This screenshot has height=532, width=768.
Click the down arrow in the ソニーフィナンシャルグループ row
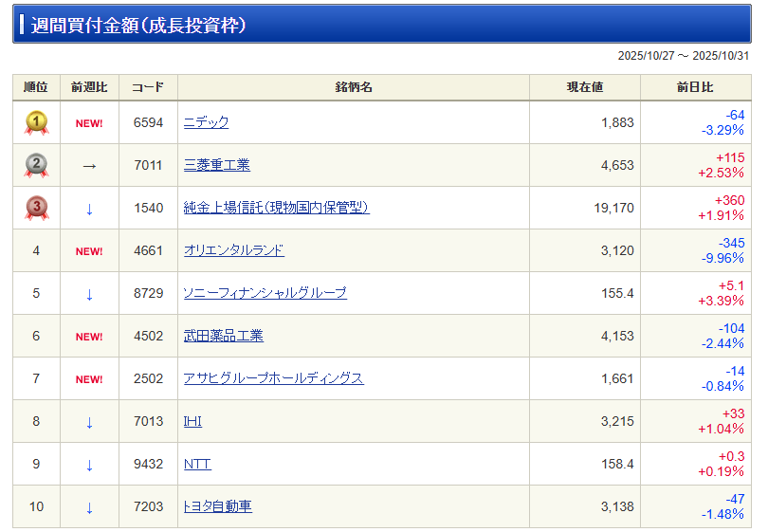(89, 294)
